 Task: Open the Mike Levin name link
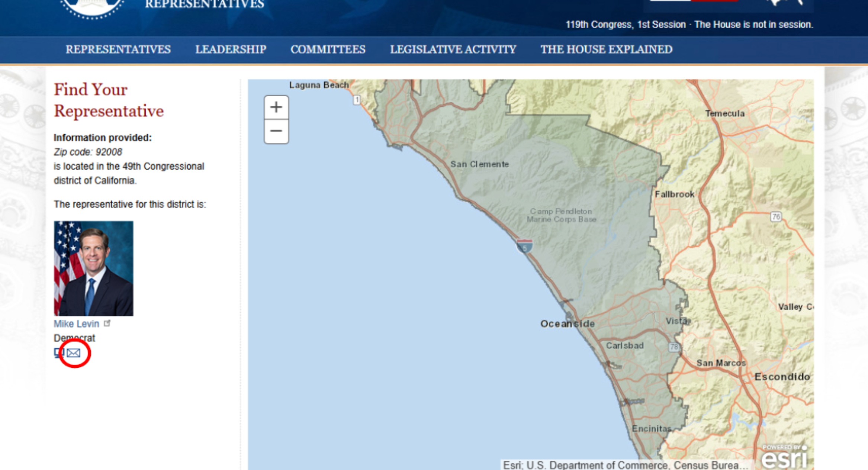(76, 324)
